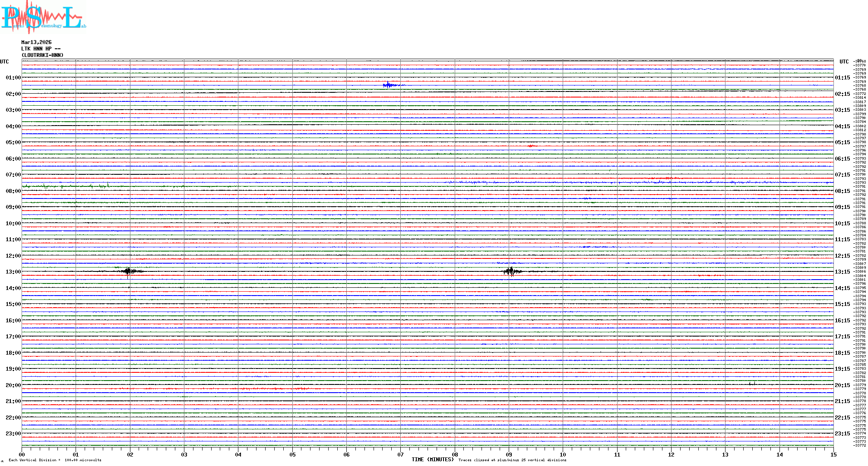This screenshot has width=868, height=466.
Task: Click the 15 minute tick label on bottom axis
Action: (833, 455)
